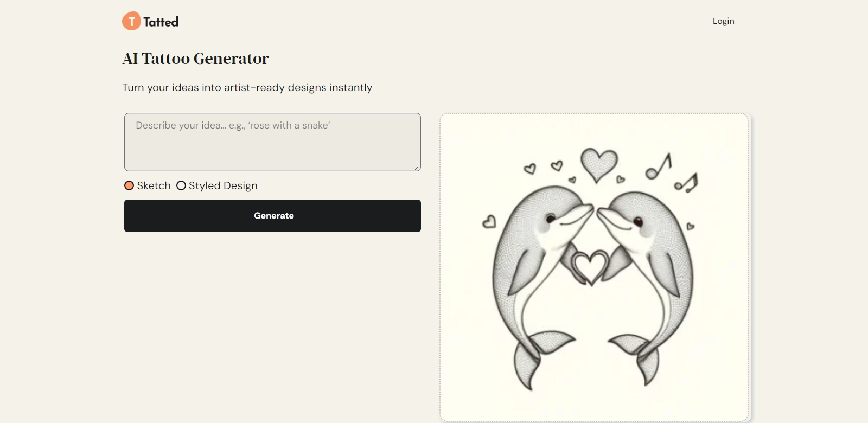Click the subtitle about artist-ready designs
The image size is (868, 423).
tap(247, 88)
